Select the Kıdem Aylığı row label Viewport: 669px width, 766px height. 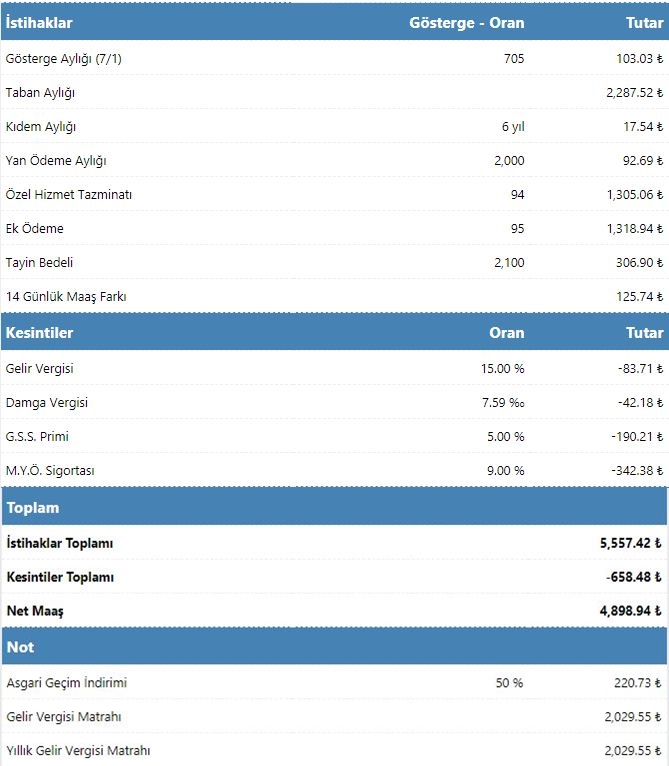41,127
